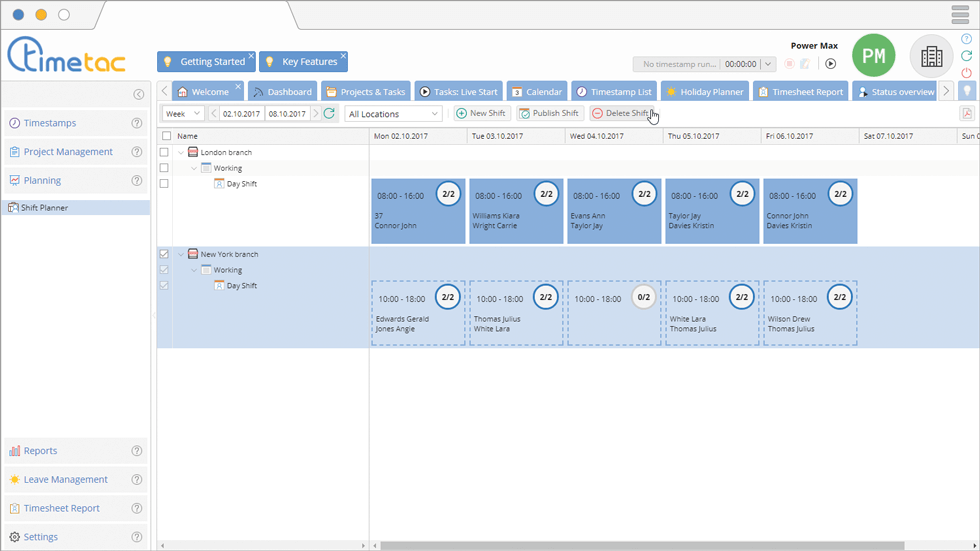Image resolution: width=980 pixels, height=551 pixels.
Task: Click the PDF export icon
Action: click(966, 114)
